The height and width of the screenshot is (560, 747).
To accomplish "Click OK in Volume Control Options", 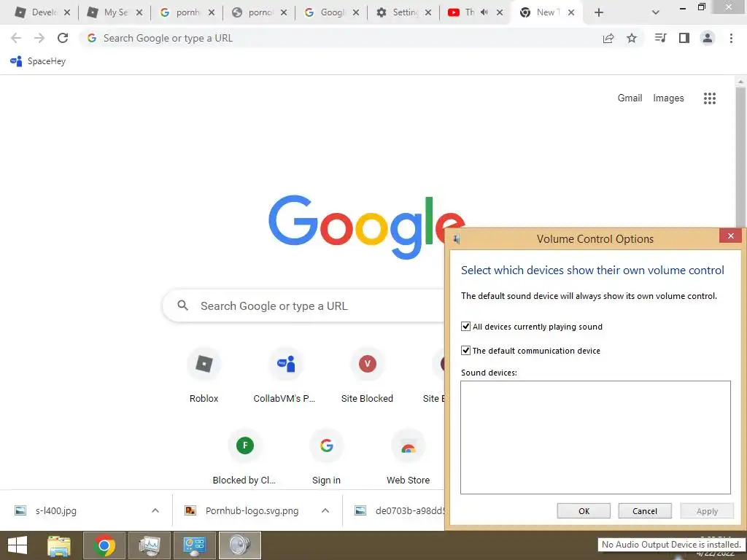I will [584, 511].
